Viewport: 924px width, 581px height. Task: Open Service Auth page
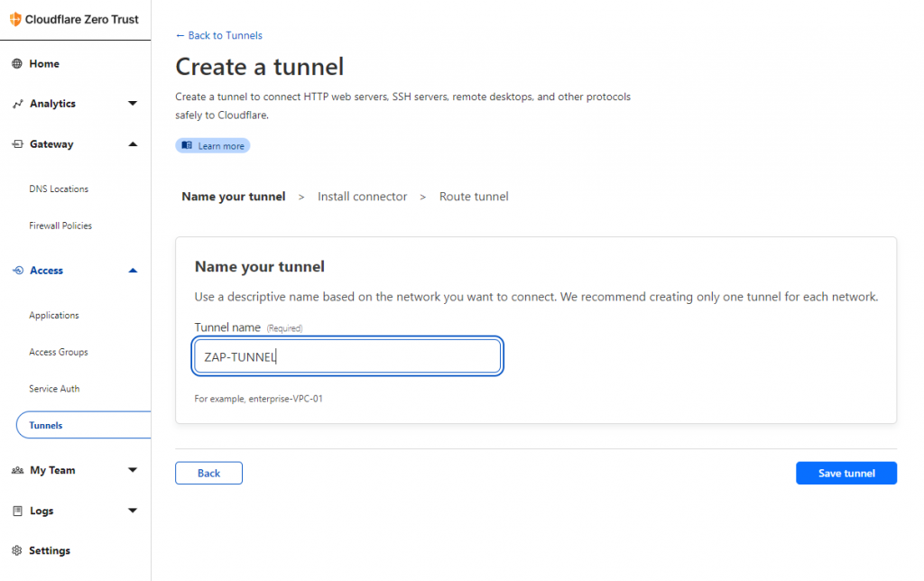(54, 389)
